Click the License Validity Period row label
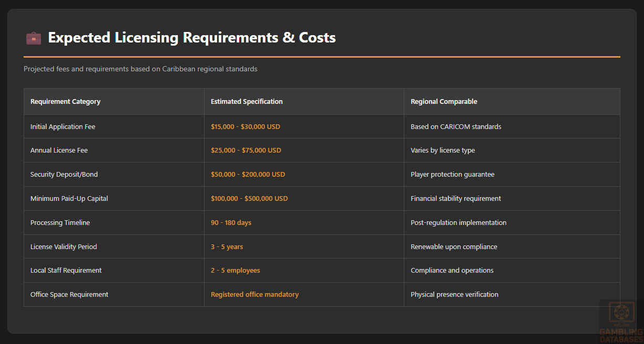 coord(63,247)
